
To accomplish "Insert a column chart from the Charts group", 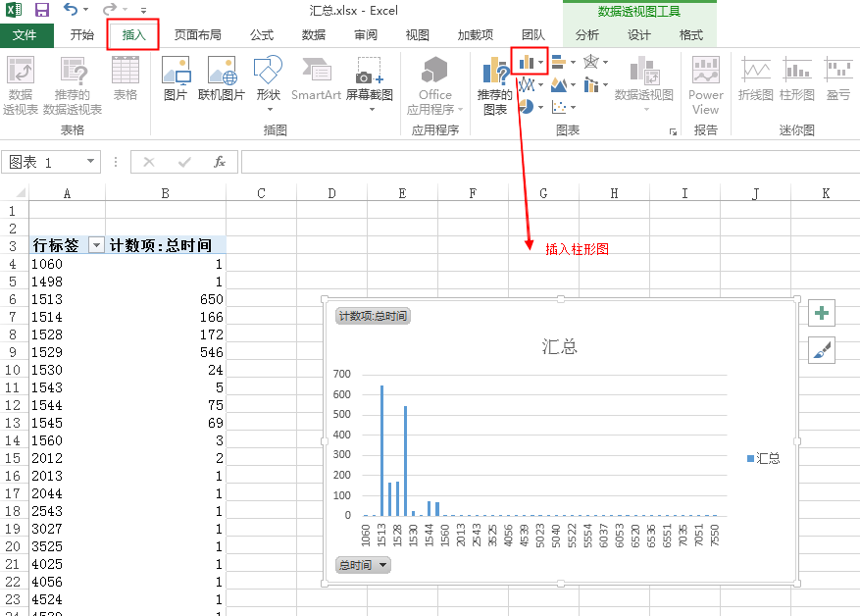I will click(x=529, y=60).
